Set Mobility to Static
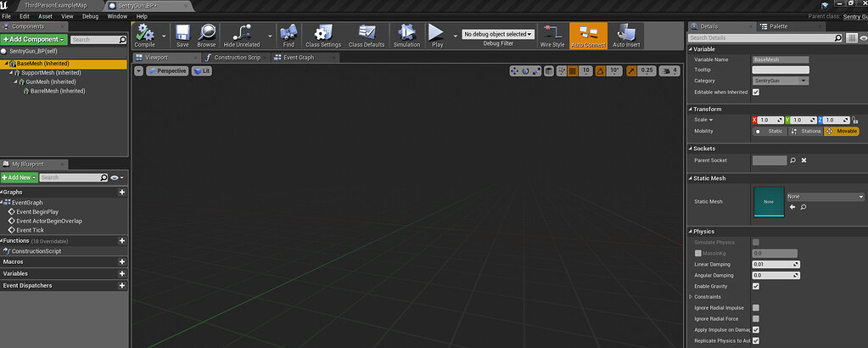The image size is (868, 348). pos(770,132)
